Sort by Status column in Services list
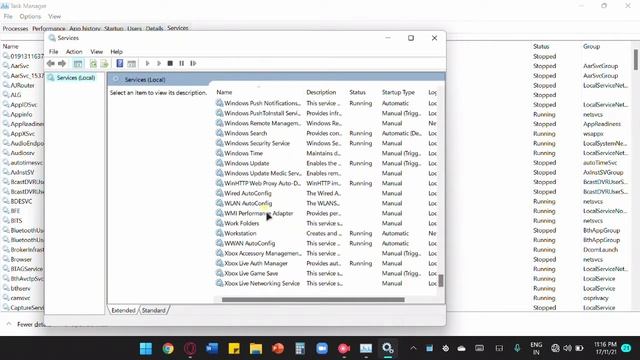The image size is (640, 360). tap(358, 92)
